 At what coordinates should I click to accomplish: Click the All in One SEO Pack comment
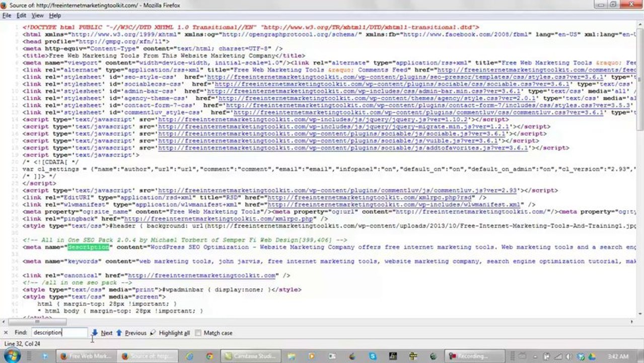click(185, 240)
